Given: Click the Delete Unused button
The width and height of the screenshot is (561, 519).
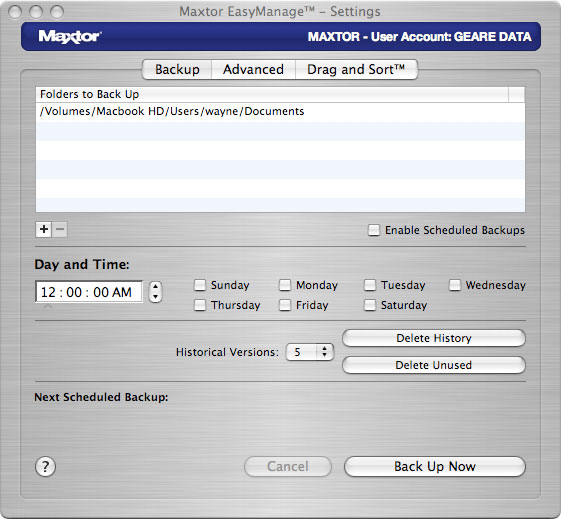Looking at the screenshot, I should (x=434, y=365).
